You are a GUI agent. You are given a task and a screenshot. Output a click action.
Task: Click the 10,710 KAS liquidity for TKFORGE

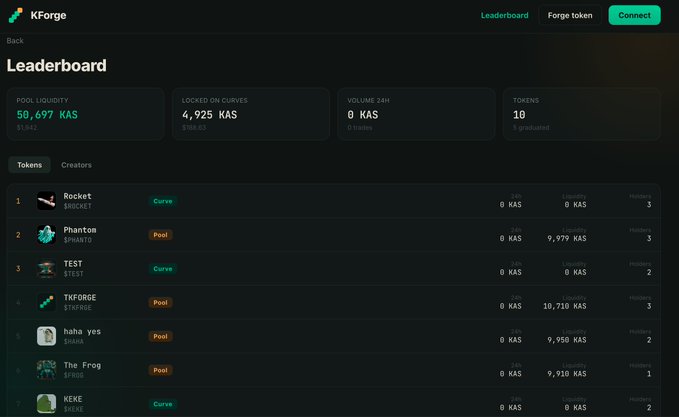click(x=565, y=306)
